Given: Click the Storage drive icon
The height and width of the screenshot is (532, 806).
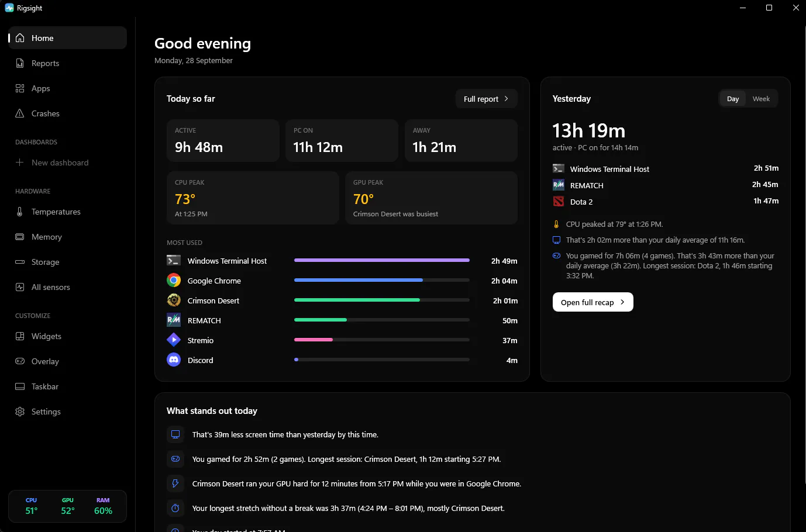Looking at the screenshot, I should (20, 262).
